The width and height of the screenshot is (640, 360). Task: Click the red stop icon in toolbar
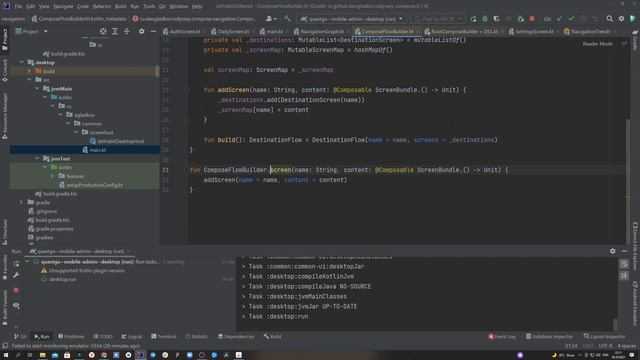point(532,19)
